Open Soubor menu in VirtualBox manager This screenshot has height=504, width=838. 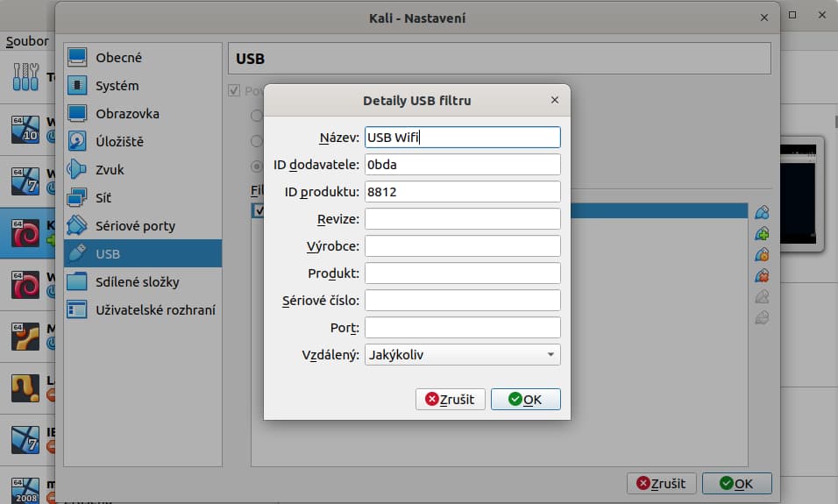point(27,41)
